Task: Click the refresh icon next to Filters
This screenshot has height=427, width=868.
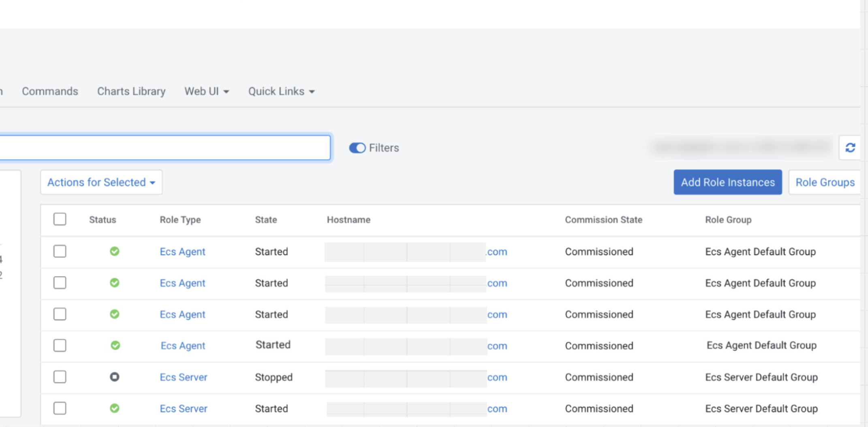Action: click(x=850, y=148)
